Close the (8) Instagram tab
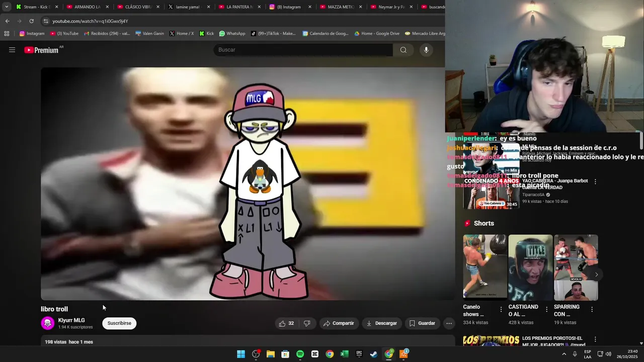 click(x=309, y=7)
